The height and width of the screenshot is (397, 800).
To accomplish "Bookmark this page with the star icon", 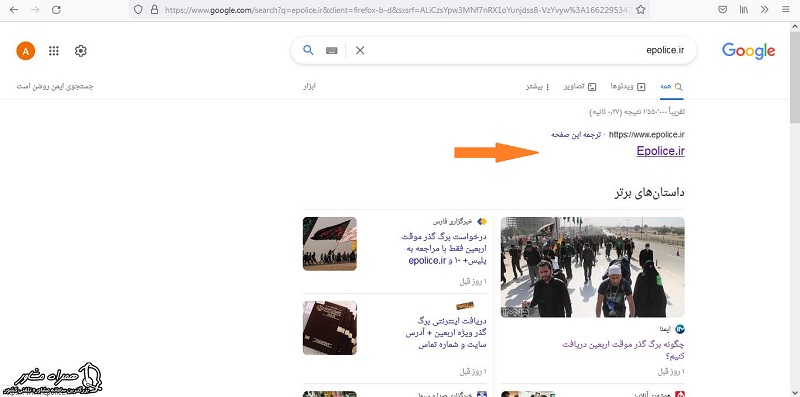I will (641, 10).
